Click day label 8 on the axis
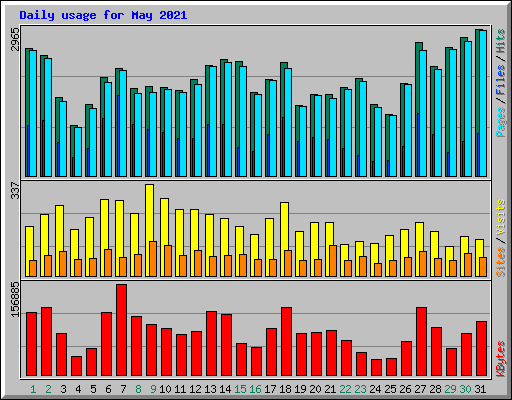The height and width of the screenshot is (400, 512). (138, 389)
